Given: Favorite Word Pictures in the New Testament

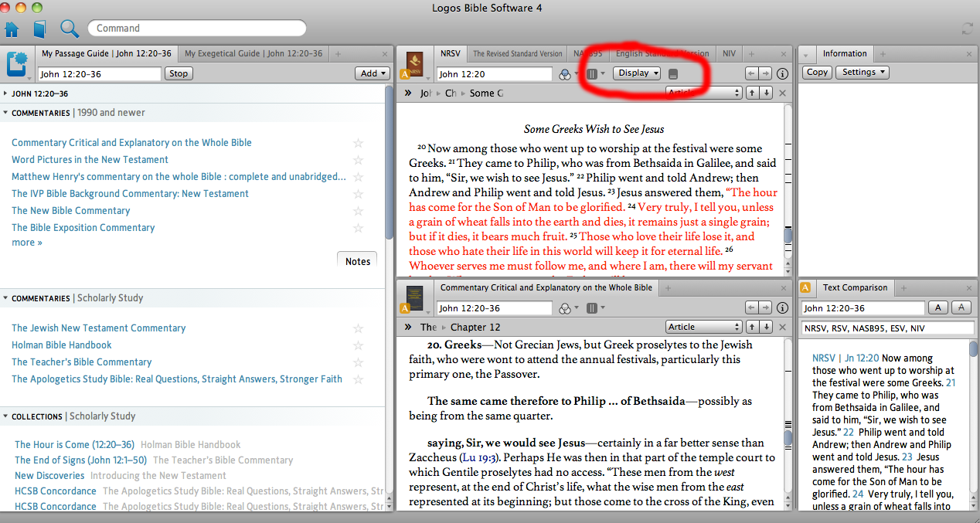Looking at the screenshot, I should [x=358, y=160].
